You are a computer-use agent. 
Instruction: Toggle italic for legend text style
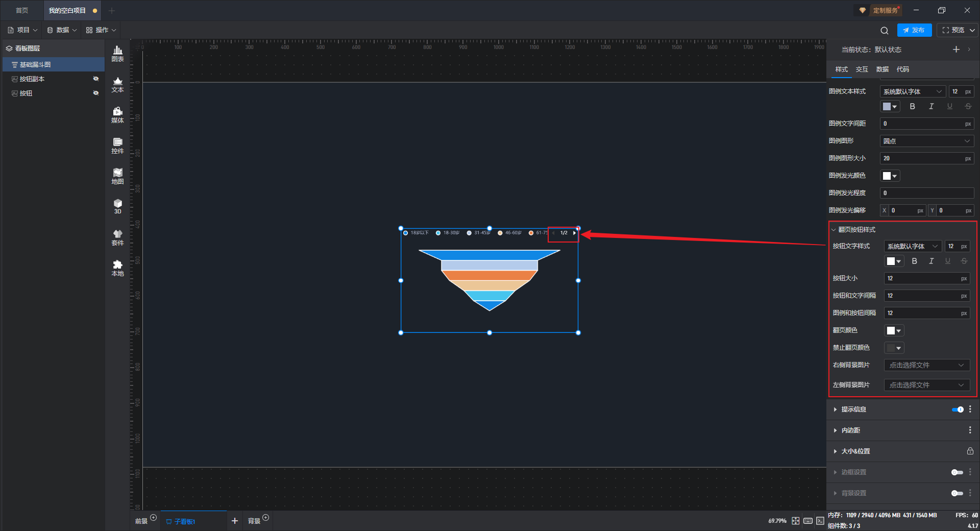pos(931,106)
